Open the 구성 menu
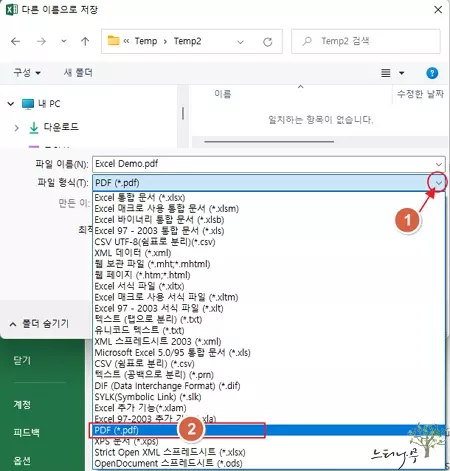450x471 pixels. click(27, 72)
